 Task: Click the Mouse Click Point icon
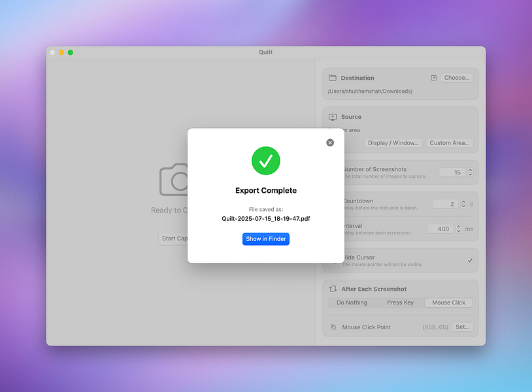(x=333, y=327)
